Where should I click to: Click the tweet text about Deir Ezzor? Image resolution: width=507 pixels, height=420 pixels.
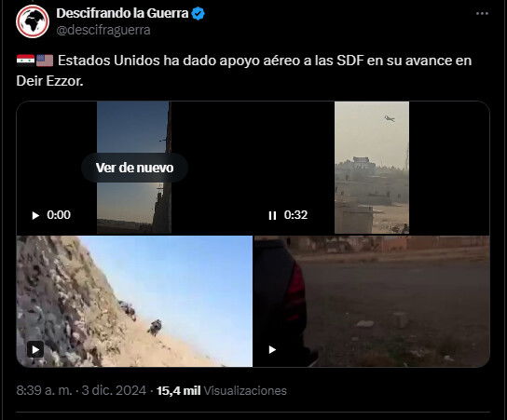[244, 71]
